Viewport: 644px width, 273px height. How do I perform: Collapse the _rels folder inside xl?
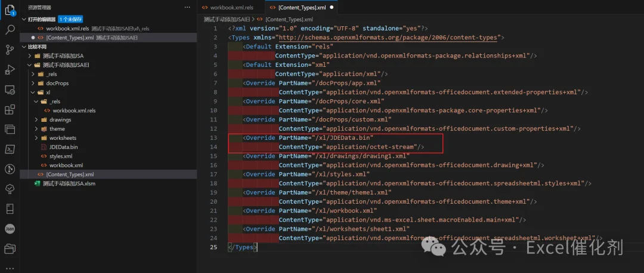36,102
